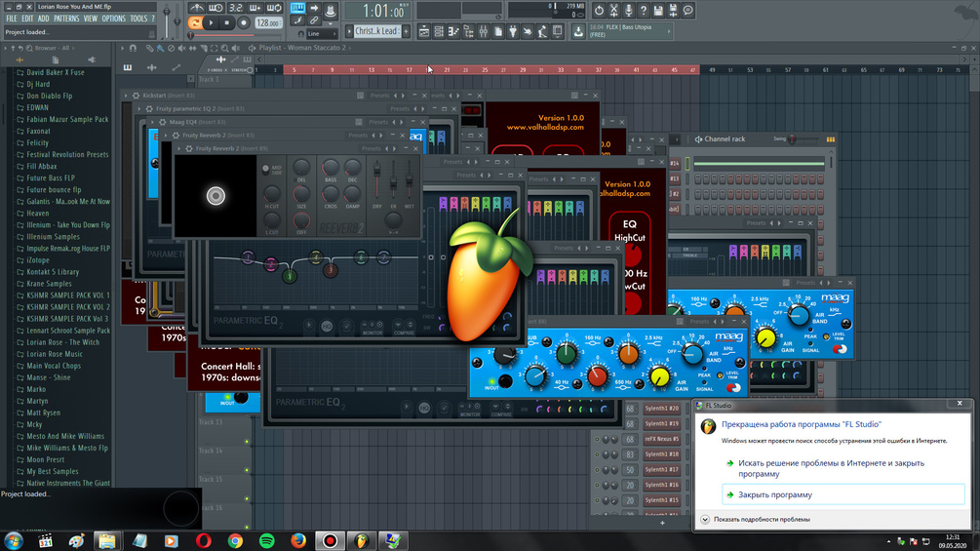Click the Save-as new version icon
Viewport: 980px width, 551px height.
[x=673, y=11]
